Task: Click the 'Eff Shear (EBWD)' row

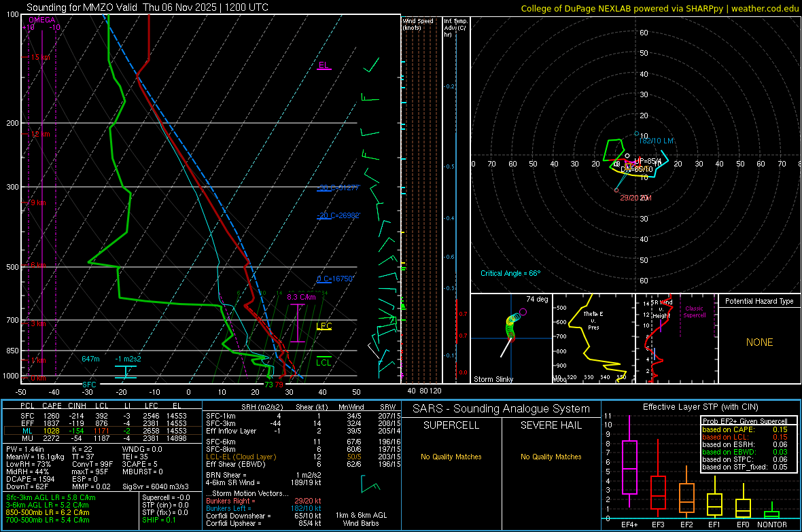Action: pyautogui.click(x=303, y=464)
